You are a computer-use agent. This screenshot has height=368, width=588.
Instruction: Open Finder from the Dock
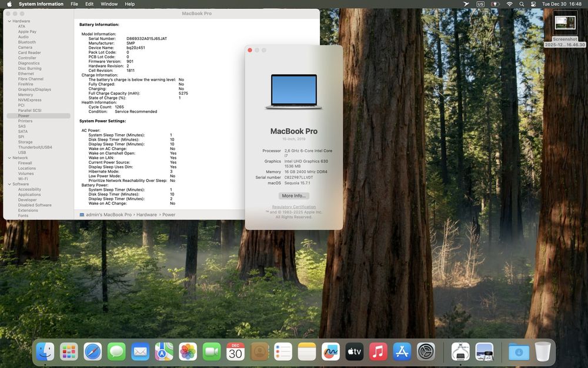pyautogui.click(x=45, y=352)
